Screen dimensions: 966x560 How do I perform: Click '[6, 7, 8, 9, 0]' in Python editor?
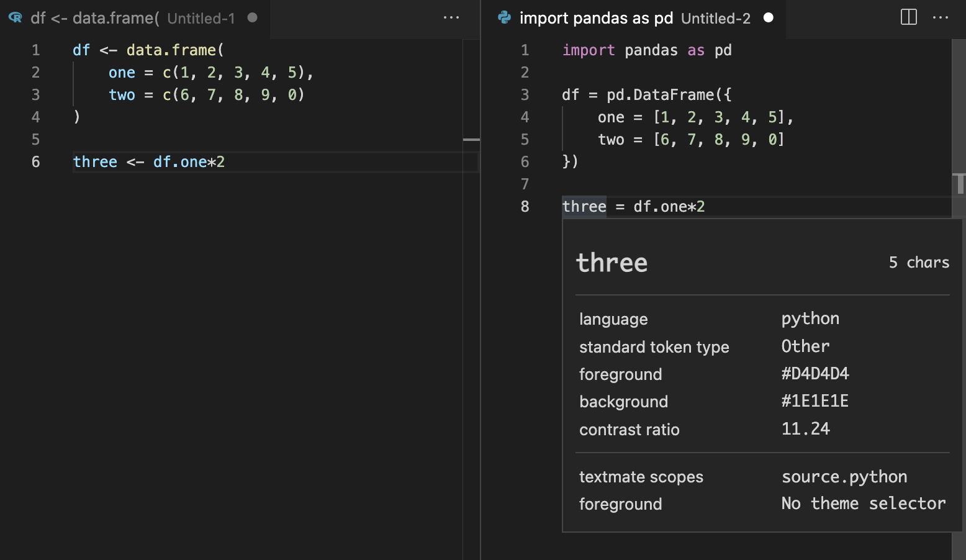719,140
